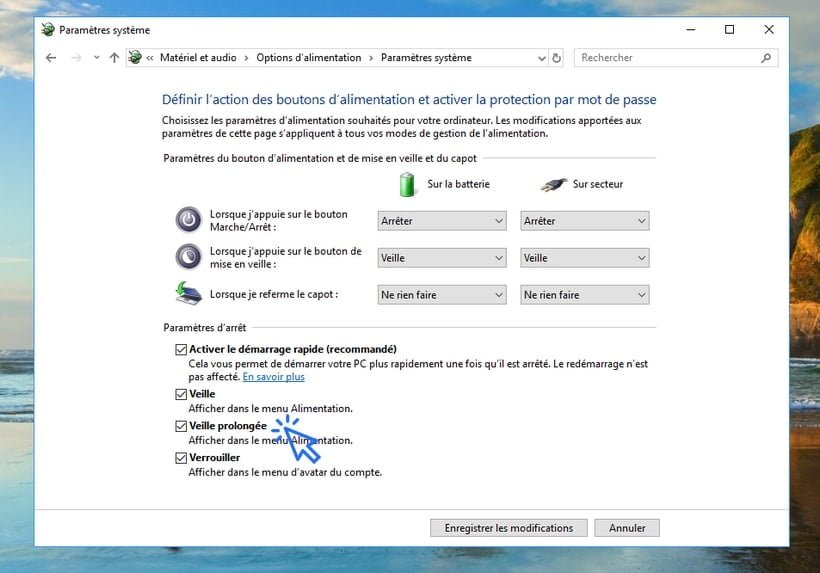Open the recent locations chevron
The height and width of the screenshot is (573, 820).
(x=96, y=58)
